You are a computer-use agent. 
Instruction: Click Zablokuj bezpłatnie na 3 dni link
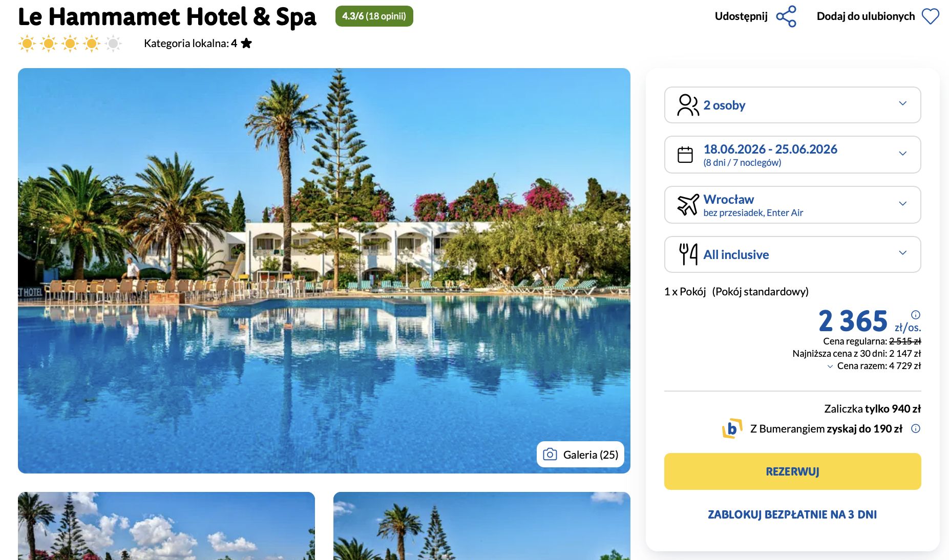[x=792, y=514]
